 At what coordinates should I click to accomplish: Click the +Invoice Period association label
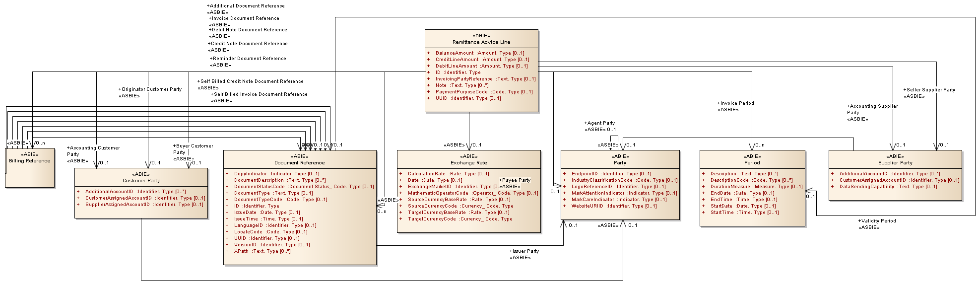(736, 103)
